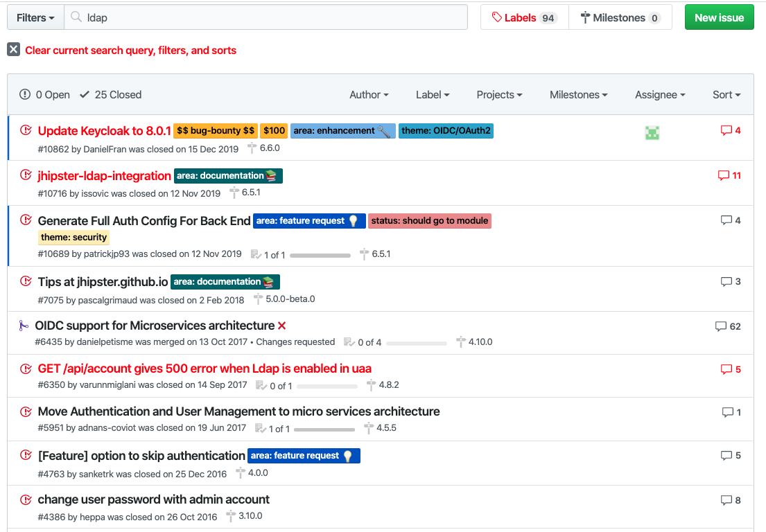
Task: Open the Milestones 0 page
Action: 620,17
